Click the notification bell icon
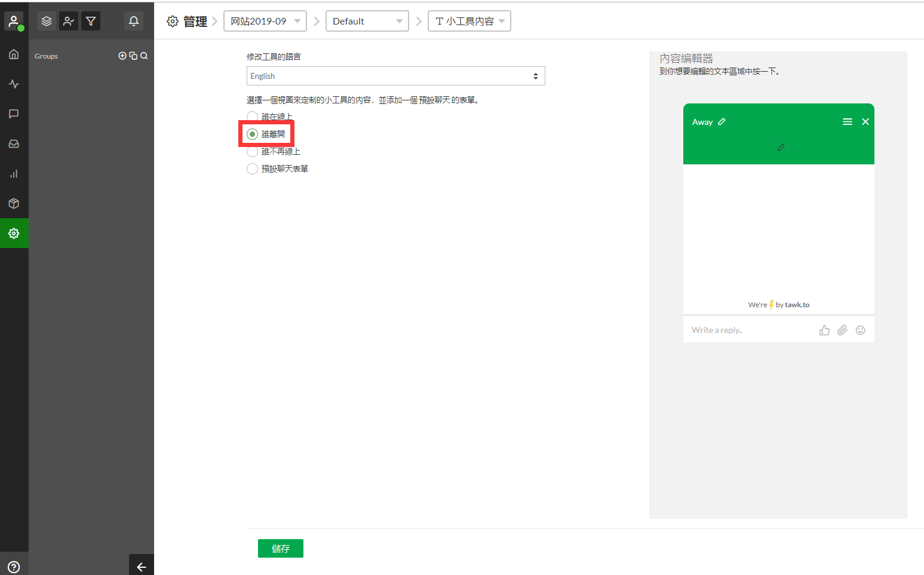This screenshot has height=575, width=924. (x=134, y=22)
